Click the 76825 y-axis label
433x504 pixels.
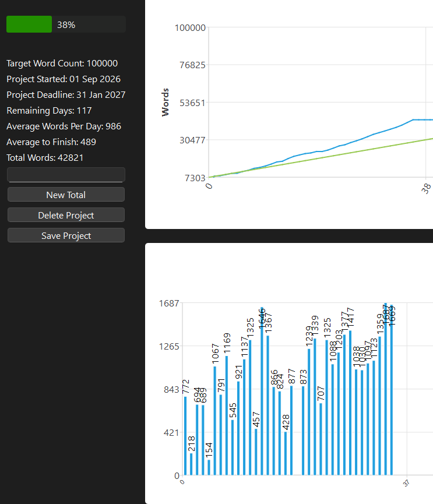tap(192, 65)
